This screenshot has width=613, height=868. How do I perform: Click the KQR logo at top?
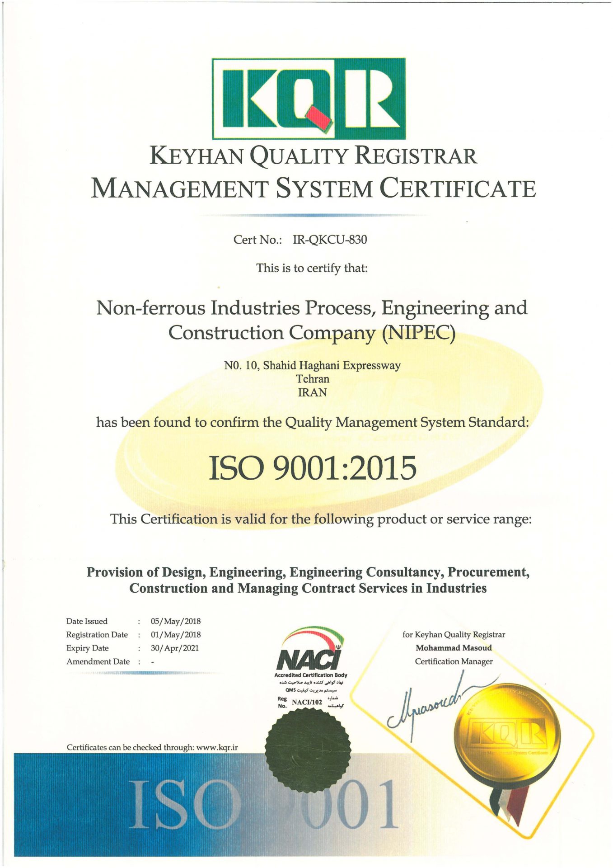[x=309, y=98]
